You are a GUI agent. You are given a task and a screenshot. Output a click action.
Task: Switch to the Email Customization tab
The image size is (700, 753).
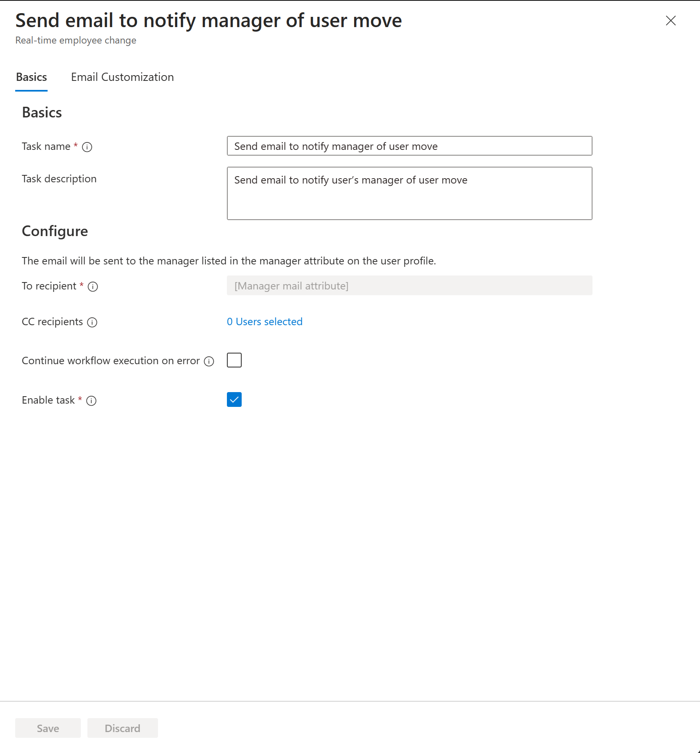[x=122, y=77]
